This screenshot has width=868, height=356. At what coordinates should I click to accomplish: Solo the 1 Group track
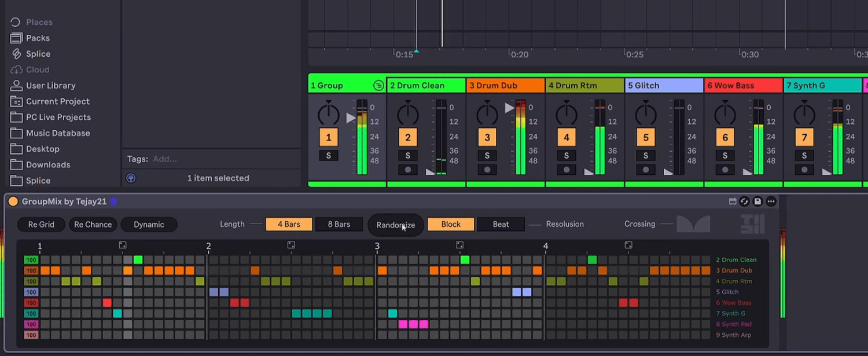coord(329,156)
